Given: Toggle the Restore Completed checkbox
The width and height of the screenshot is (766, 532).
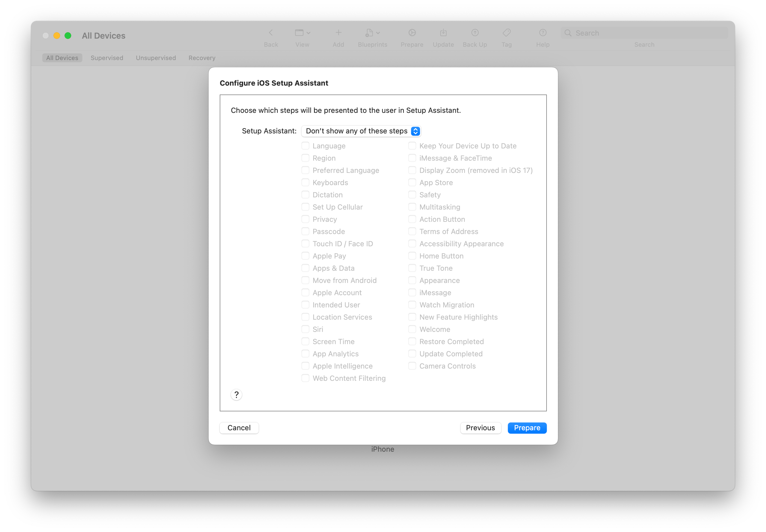Looking at the screenshot, I should (x=412, y=341).
